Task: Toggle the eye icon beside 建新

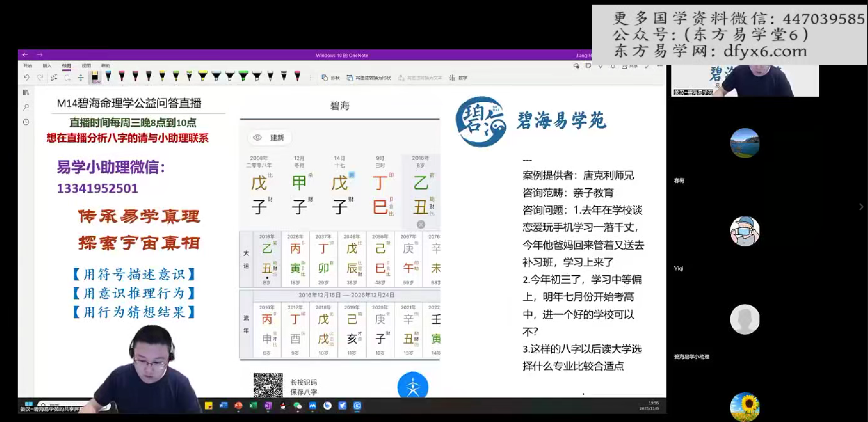Action: pos(257,138)
